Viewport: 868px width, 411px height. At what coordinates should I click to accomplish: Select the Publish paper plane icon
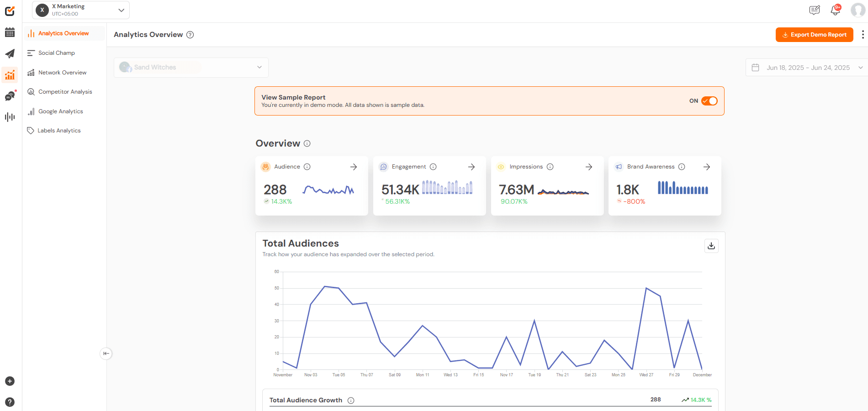10,53
